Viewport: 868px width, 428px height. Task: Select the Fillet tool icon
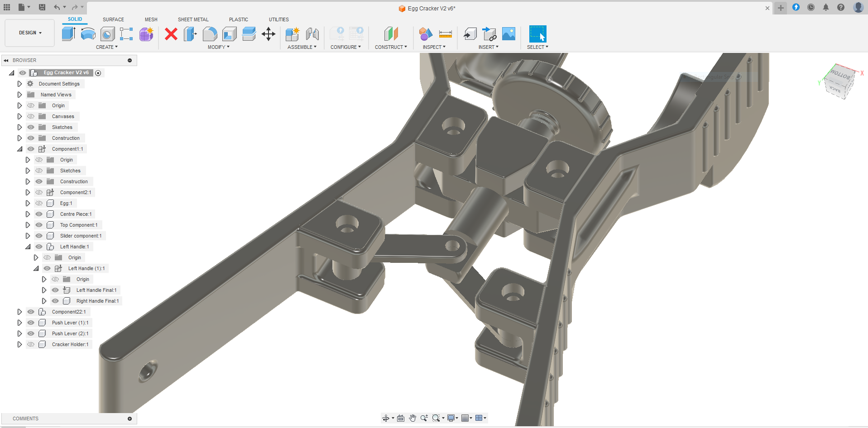[x=210, y=34]
